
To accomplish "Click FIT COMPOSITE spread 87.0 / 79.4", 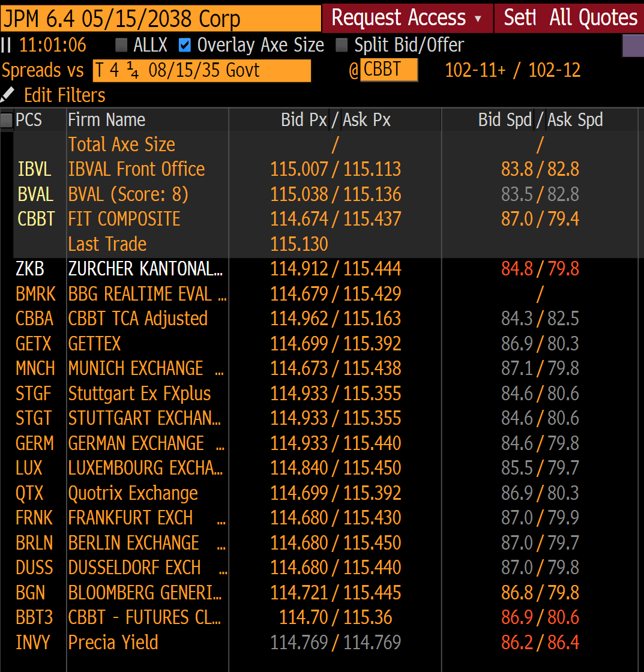I will point(540,219).
